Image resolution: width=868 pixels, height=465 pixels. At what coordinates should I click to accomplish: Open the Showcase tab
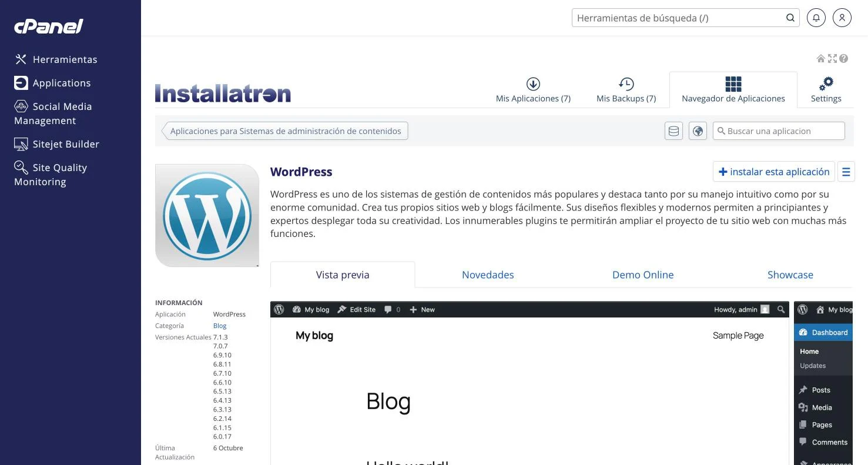(x=790, y=275)
